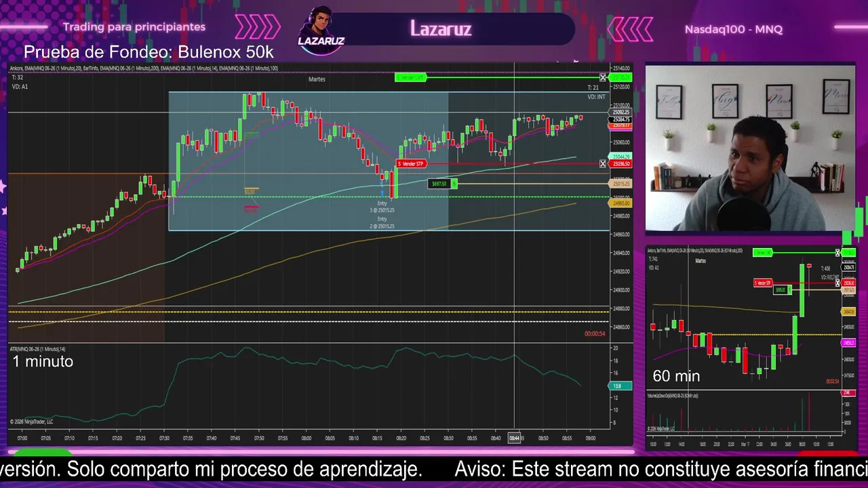
Task: Click the 'Trading para principiantes' header text
Action: tap(134, 27)
